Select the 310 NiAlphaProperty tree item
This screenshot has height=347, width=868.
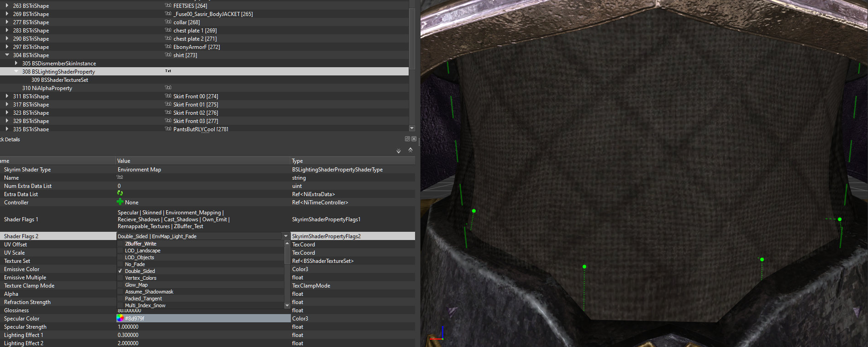click(x=47, y=88)
